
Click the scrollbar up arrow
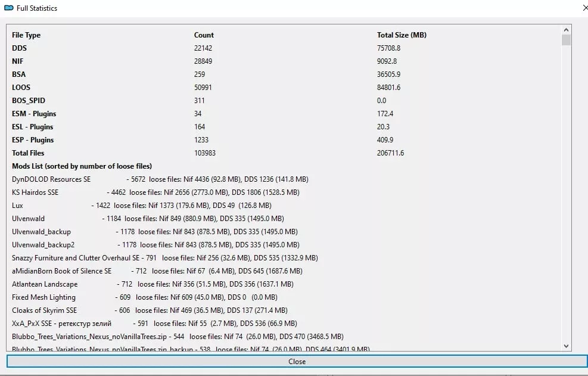pos(566,30)
